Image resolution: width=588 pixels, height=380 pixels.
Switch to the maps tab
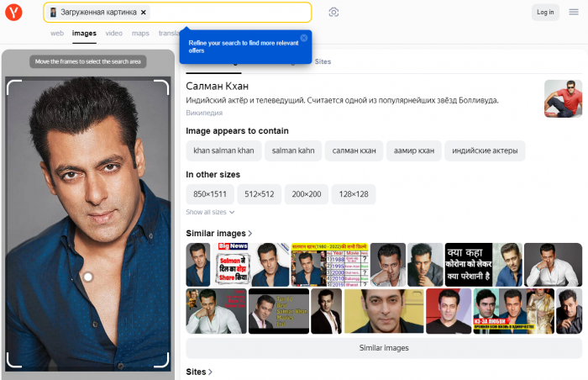coord(140,34)
